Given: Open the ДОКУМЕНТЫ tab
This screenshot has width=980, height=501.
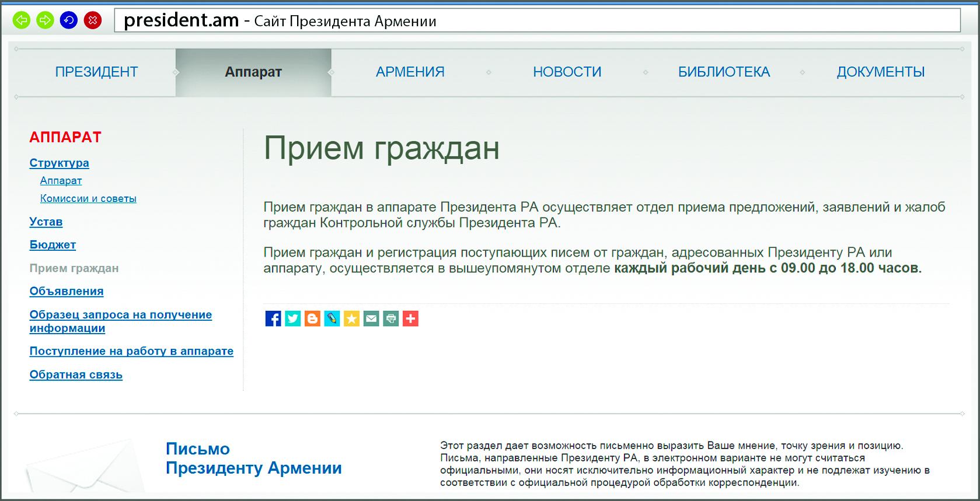Looking at the screenshot, I should (x=881, y=72).
